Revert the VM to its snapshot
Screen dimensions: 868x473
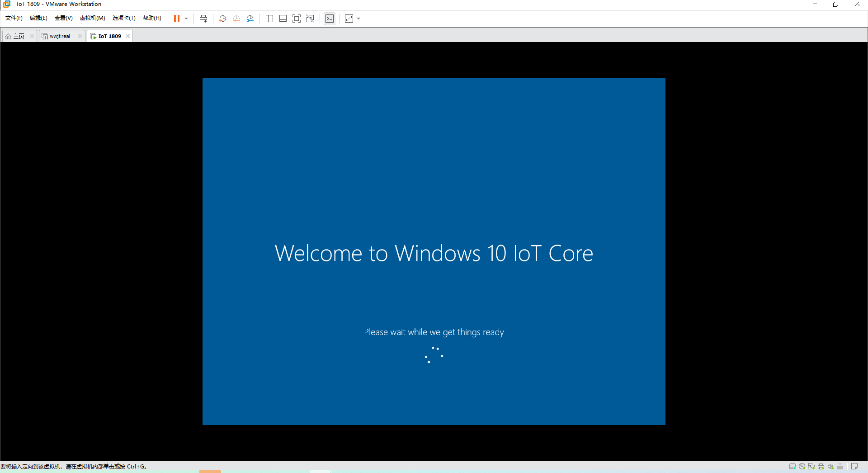pos(236,19)
